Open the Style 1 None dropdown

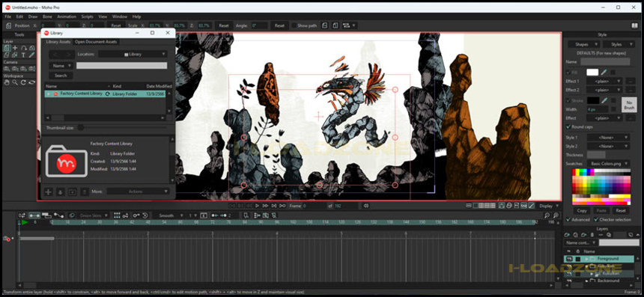click(608, 138)
